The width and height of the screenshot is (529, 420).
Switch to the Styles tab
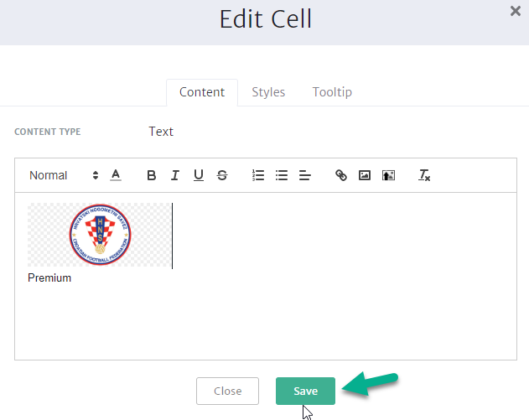point(268,92)
